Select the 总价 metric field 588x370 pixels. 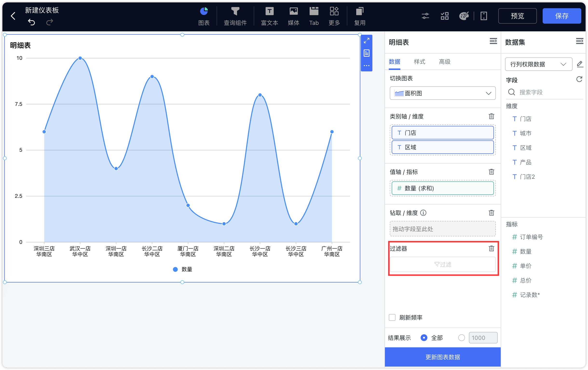[522, 280]
